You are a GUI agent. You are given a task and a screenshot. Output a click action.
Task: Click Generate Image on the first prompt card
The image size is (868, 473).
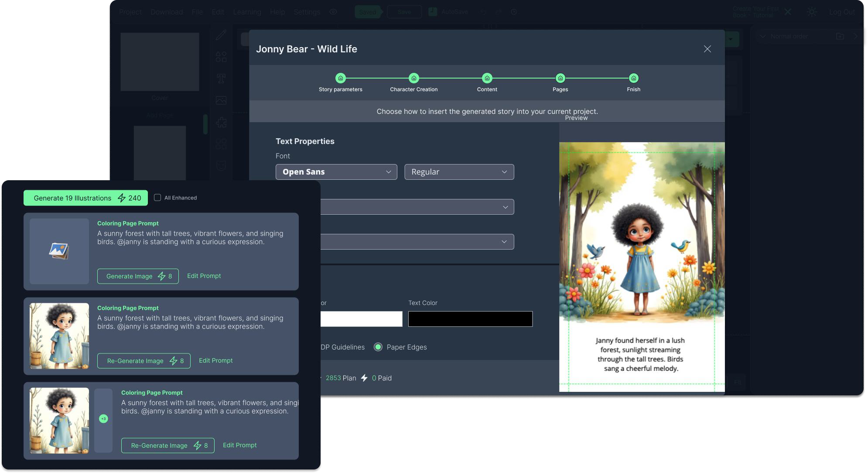(x=138, y=276)
